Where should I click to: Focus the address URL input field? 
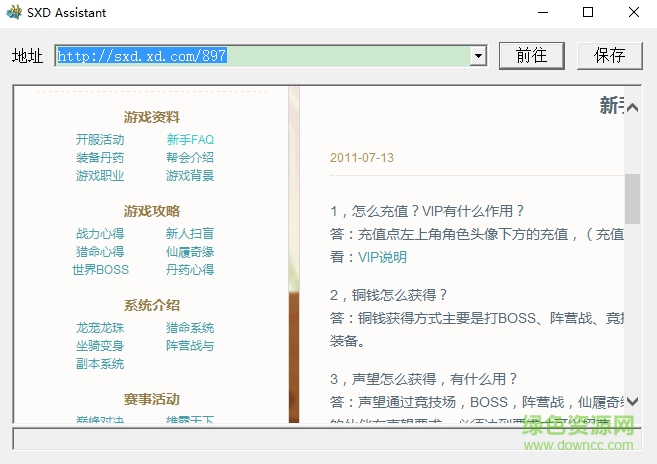point(263,56)
